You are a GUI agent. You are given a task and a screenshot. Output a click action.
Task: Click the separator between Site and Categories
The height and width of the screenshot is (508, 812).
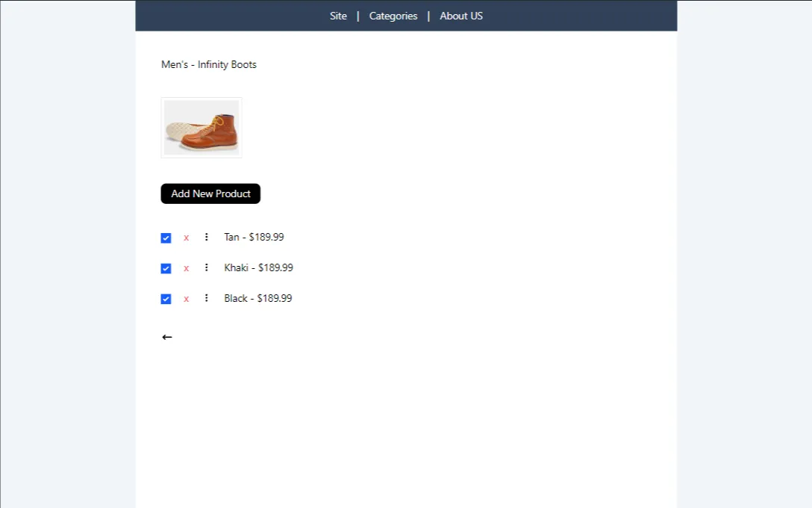click(358, 16)
